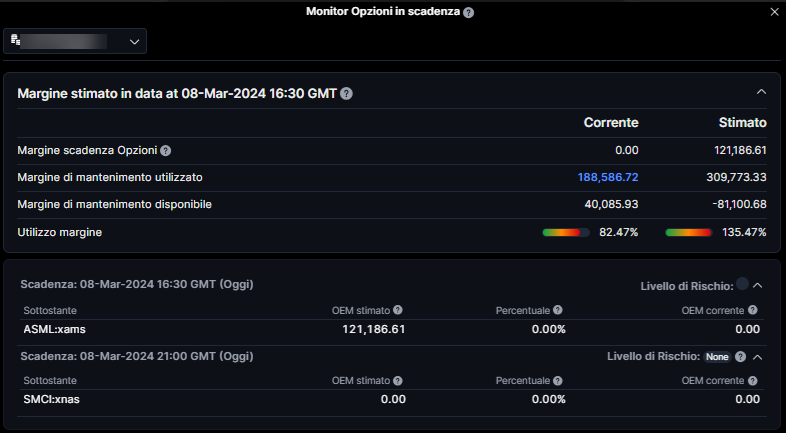Click OEM stimato help icon in SMCI section
The image size is (786, 433).
point(398,380)
